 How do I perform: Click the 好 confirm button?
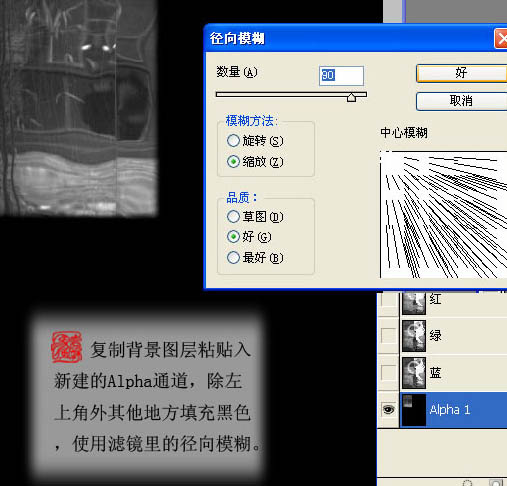point(462,73)
